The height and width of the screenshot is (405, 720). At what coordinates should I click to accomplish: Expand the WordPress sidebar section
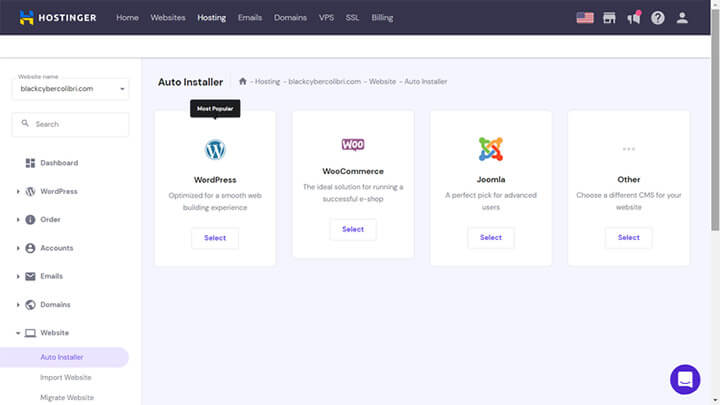click(18, 191)
